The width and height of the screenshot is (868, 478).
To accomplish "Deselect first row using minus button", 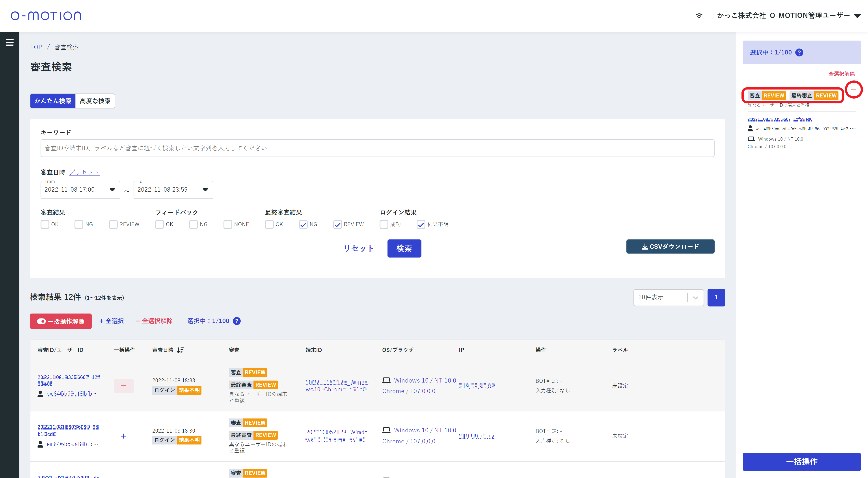I will point(123,386).
